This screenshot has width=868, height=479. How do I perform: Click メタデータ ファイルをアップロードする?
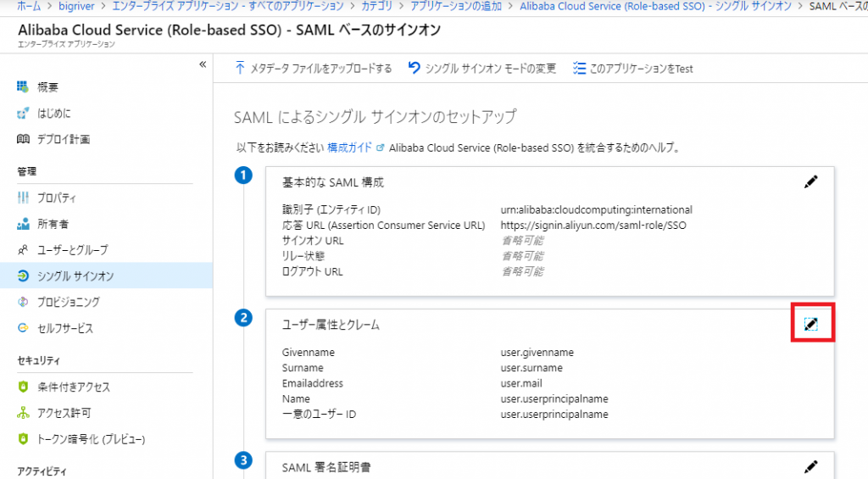[x=321, y=69]
